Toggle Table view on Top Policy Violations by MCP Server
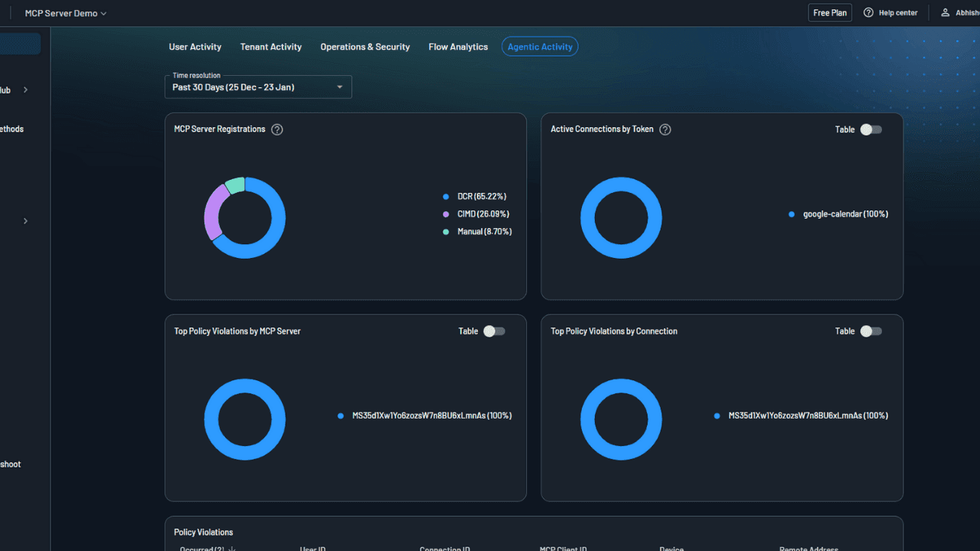The height and width of the screenshot is (551, 980). click(494, 331)
